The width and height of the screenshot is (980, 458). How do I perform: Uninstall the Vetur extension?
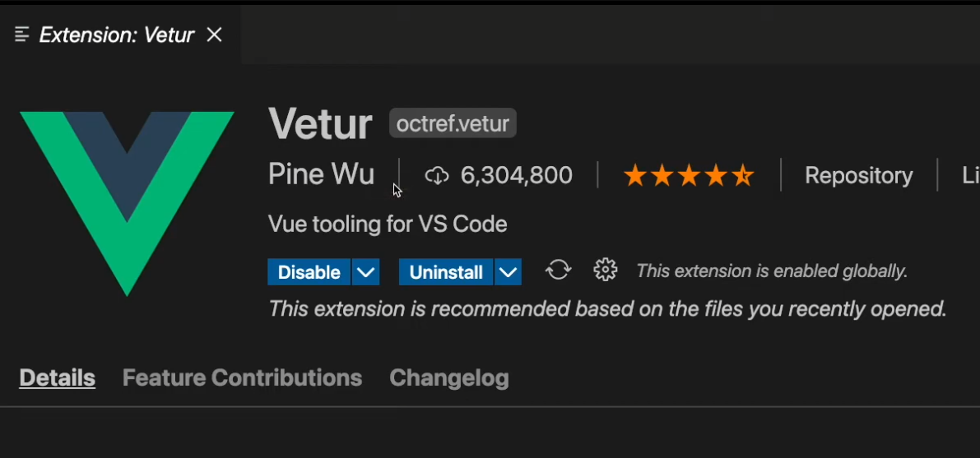click(x=446, y=272)
